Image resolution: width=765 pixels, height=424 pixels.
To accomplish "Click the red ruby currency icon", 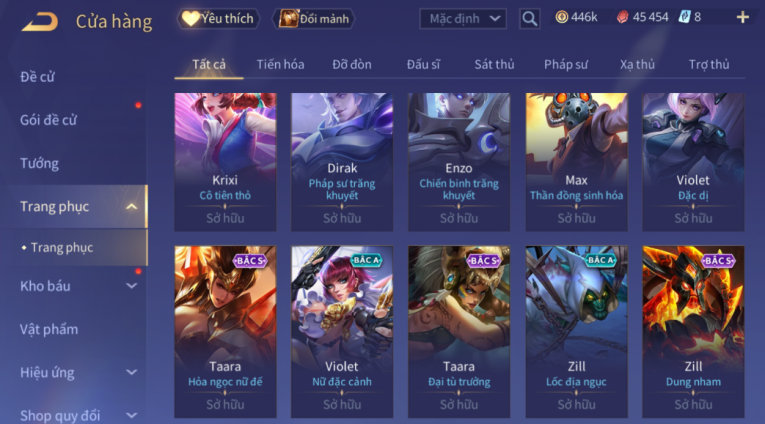I will coord(623,18).
